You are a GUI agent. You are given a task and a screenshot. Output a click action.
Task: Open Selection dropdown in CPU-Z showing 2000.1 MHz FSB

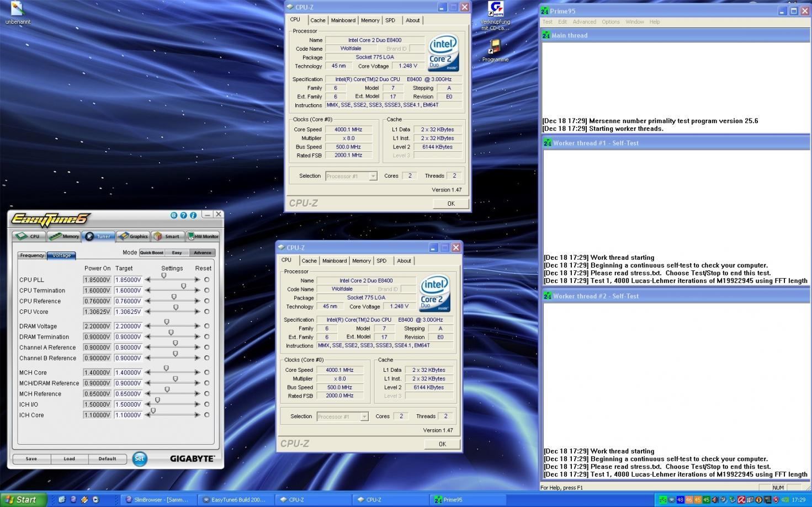point(351,176)
